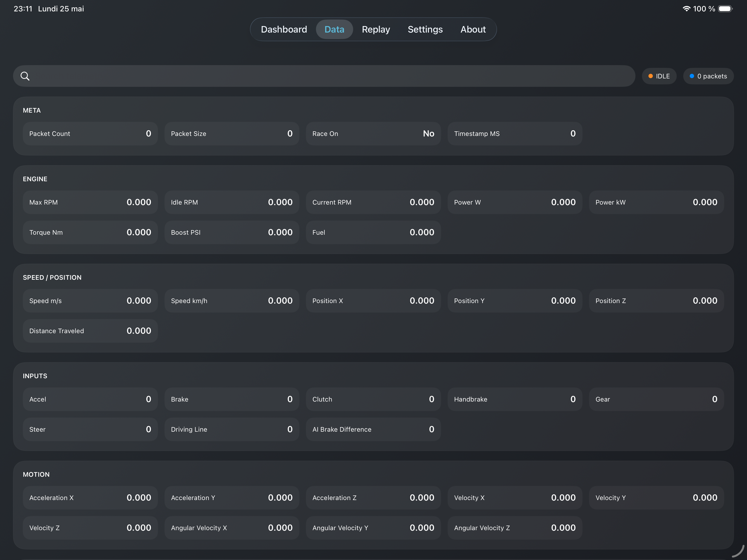Tap the blue packets counter badge

click(708, 76)
